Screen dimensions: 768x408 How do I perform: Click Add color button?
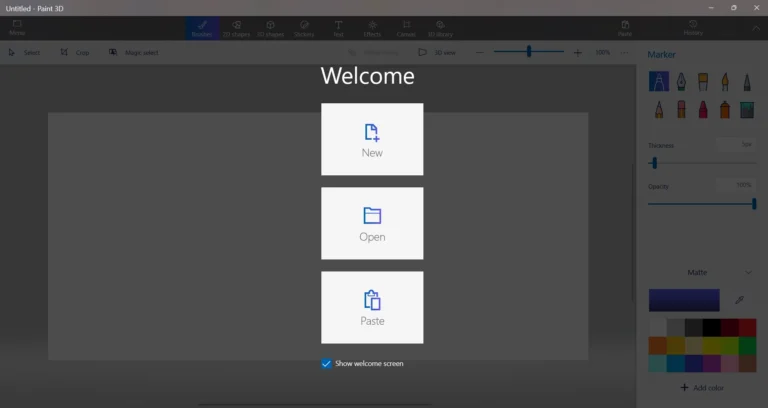tap(702, 387)
